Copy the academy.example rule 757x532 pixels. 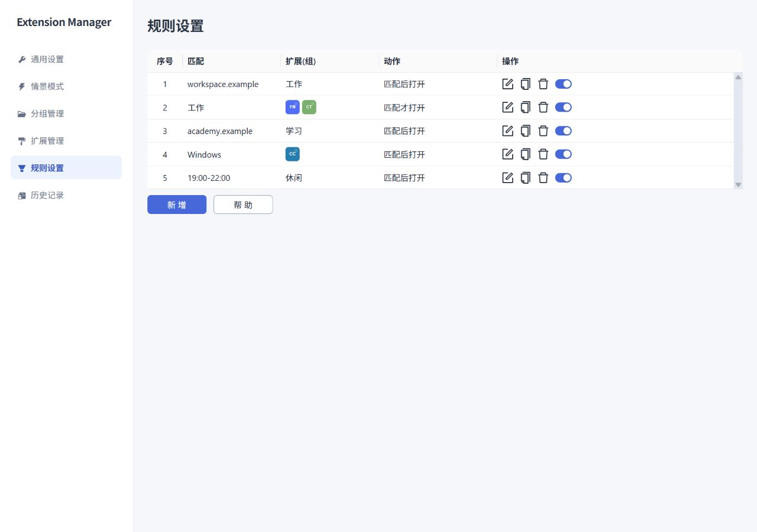tap(525, 131)
